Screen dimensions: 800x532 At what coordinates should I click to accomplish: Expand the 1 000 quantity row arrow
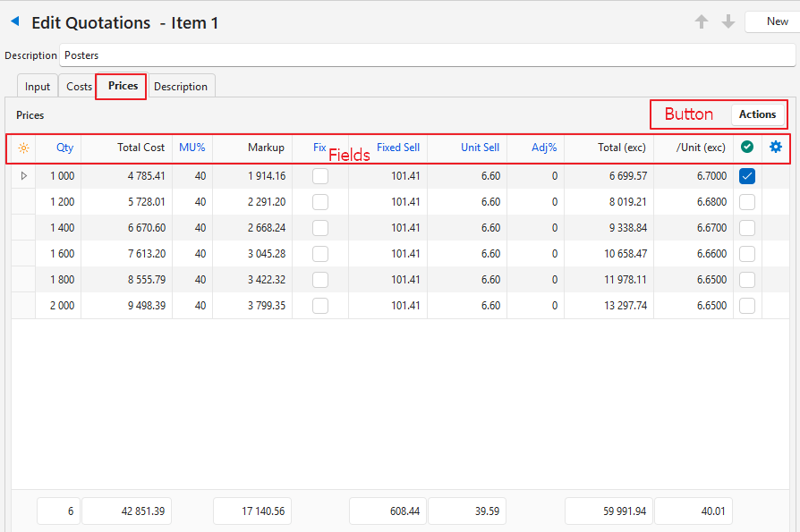coord(23,176)
